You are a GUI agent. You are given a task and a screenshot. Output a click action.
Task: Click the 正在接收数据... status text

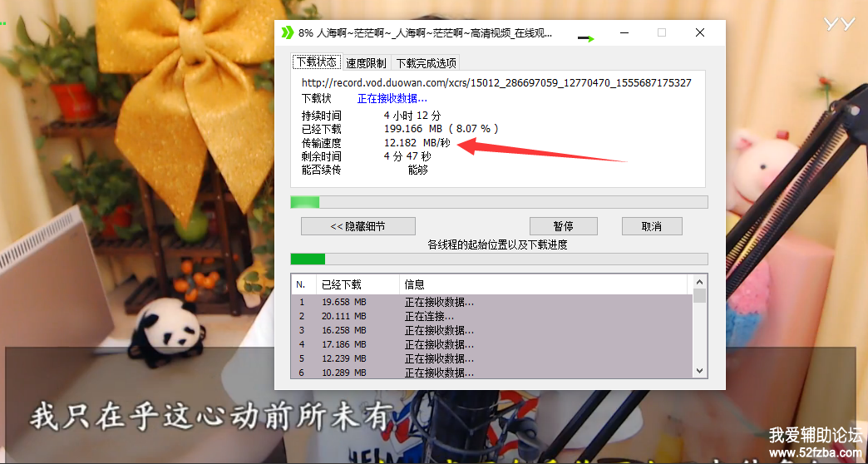point(392,99)
